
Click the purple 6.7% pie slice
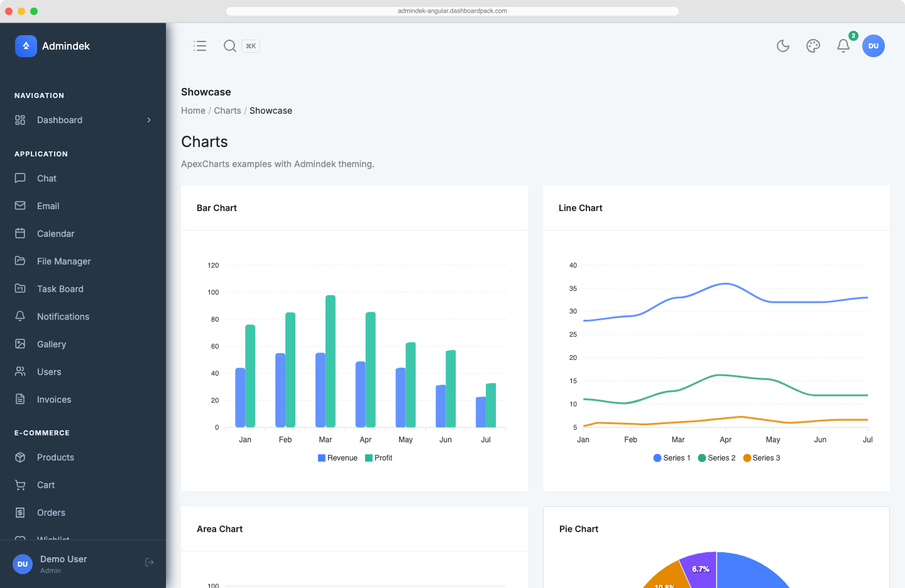point(701,569)
